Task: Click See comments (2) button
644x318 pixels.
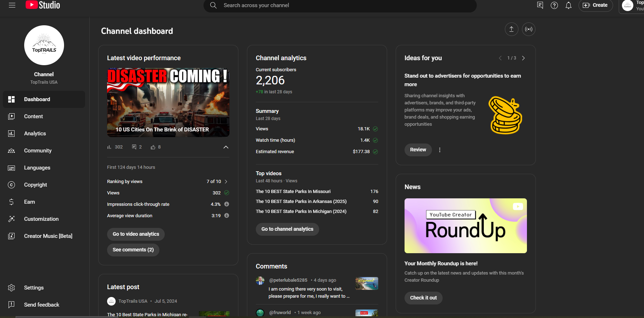Action: tap(133, 250)
